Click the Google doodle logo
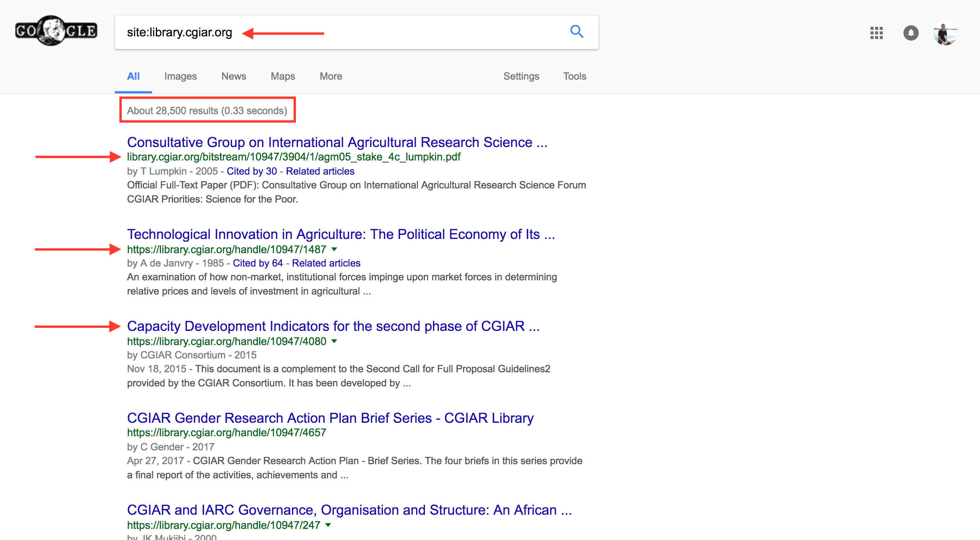This screenshot has height=540, width=980. (56, 31)
